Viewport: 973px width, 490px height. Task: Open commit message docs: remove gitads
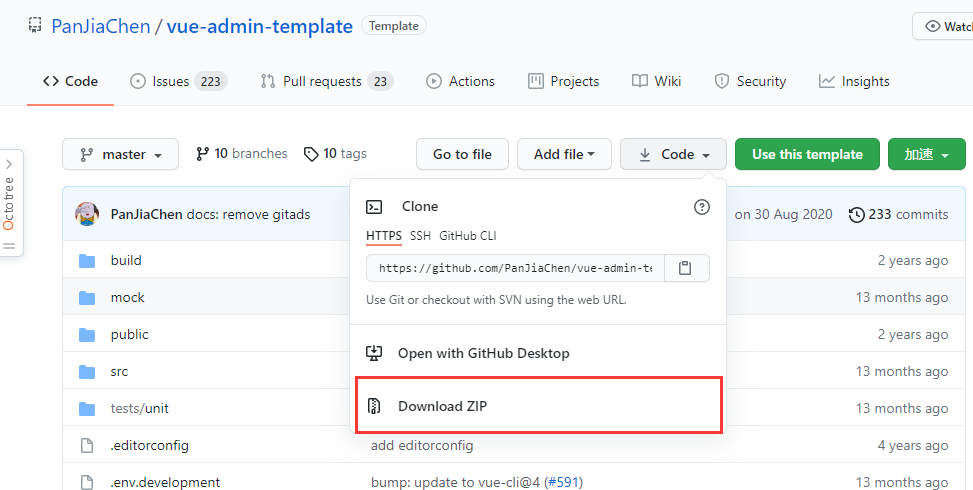coord(248,215)
